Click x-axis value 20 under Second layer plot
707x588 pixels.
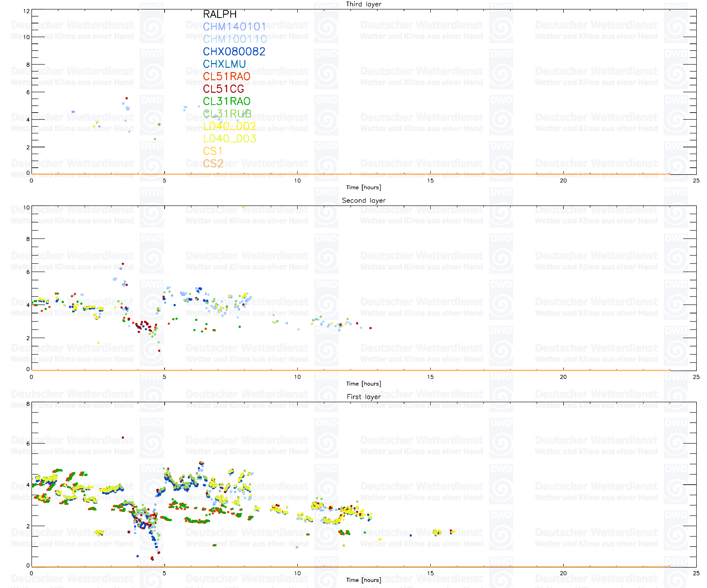[x=563, y=377]
